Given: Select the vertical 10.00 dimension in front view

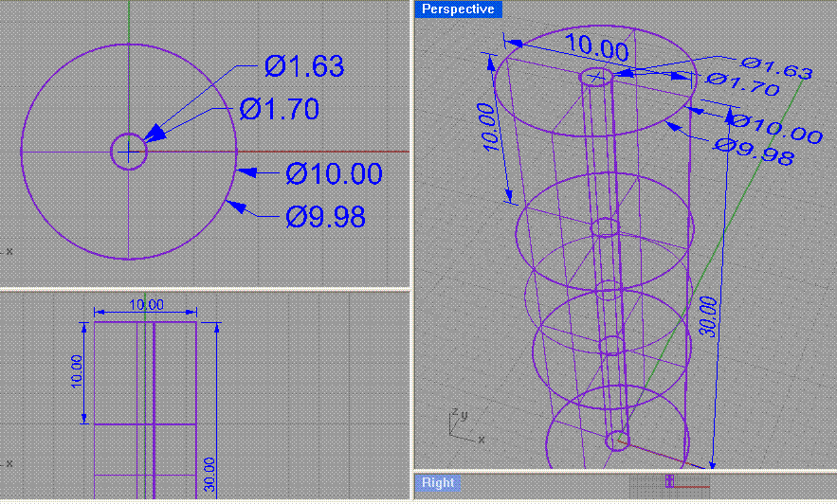Looking at the screenshot, I should pyautogui.click(x=78, y=374).
